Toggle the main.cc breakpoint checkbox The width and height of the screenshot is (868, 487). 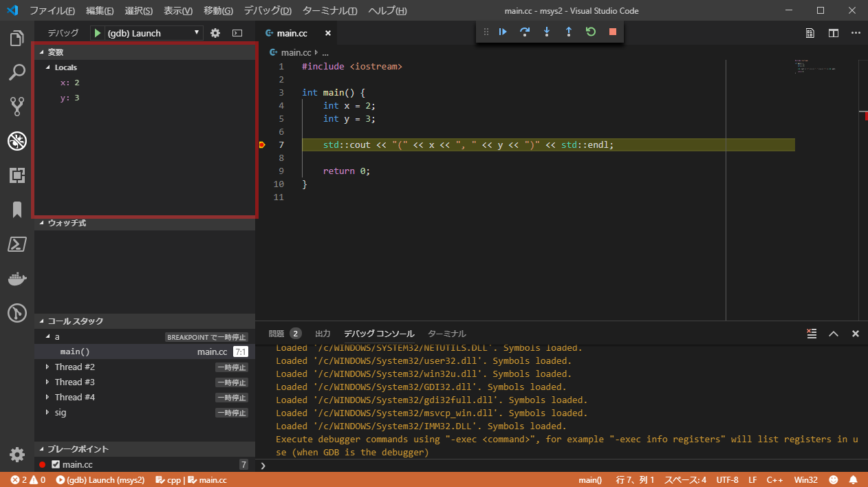[56, 464]
